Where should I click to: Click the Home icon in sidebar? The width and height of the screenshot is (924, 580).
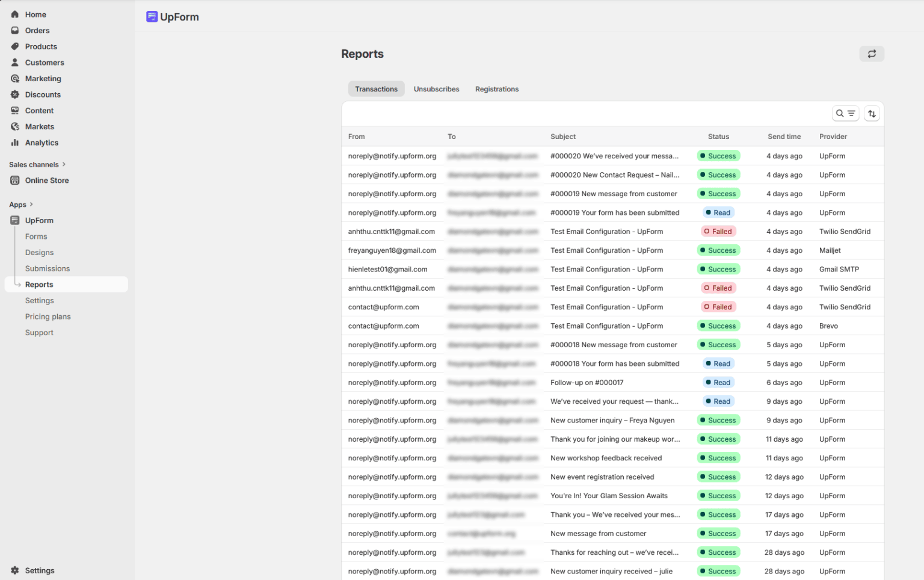click(x=15, y=14)
